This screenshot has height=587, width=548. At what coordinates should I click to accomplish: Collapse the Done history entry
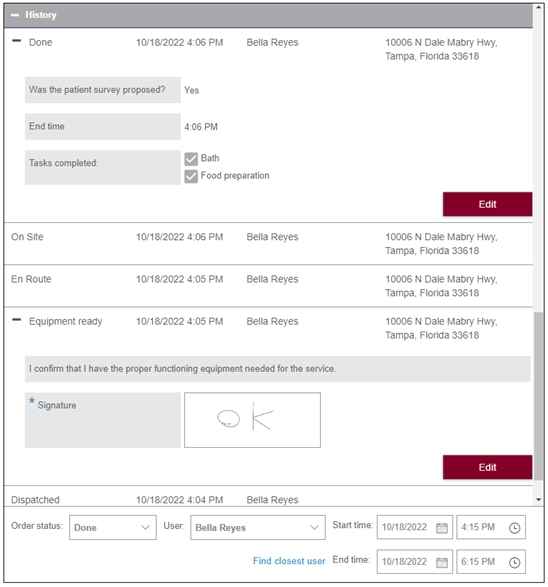tap(16, 41)
